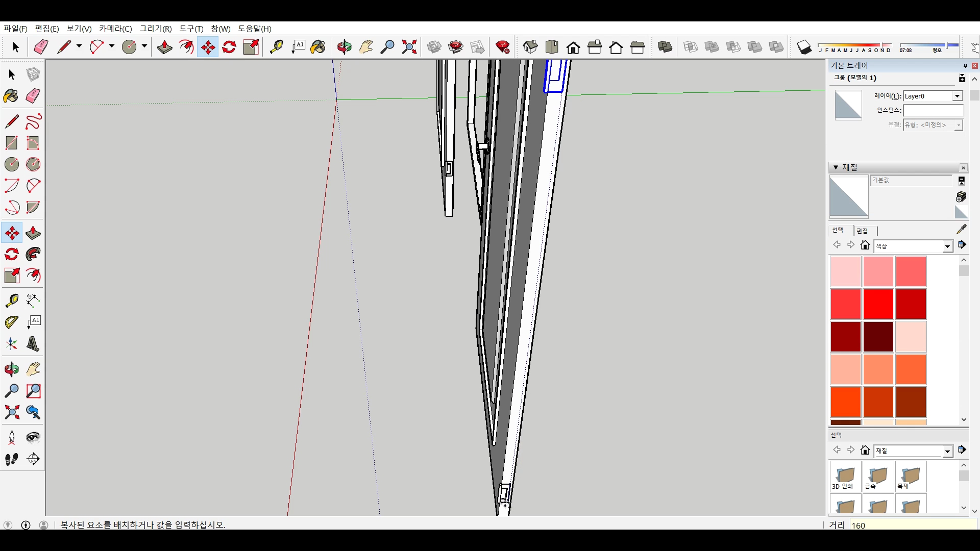Choose the Paint Bucket tool in left toolbar
Screen dimensions: 980x551
coord(11,96)
